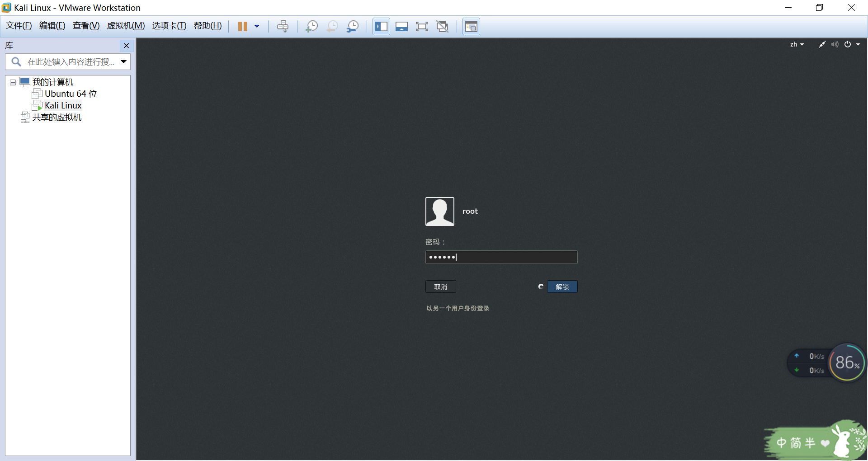Click the pause virtual machine button
868x461 pixels.
[x=243, y=26]
